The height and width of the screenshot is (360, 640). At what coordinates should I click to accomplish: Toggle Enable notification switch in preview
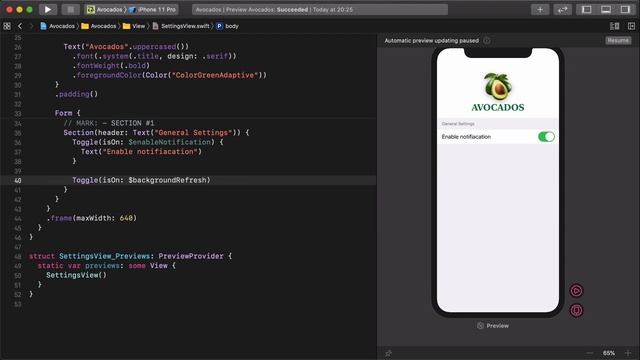[546, 137]
